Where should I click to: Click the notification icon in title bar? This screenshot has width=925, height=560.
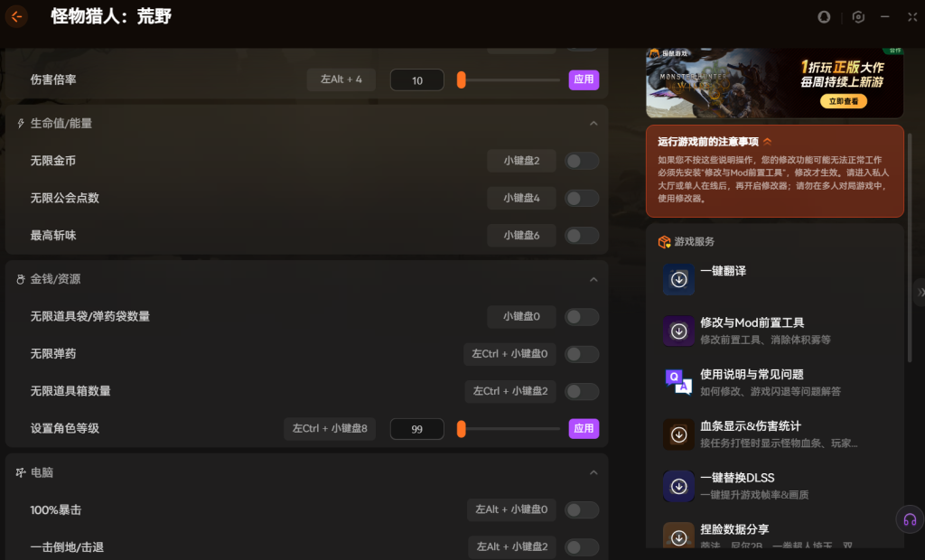point(824,17)
